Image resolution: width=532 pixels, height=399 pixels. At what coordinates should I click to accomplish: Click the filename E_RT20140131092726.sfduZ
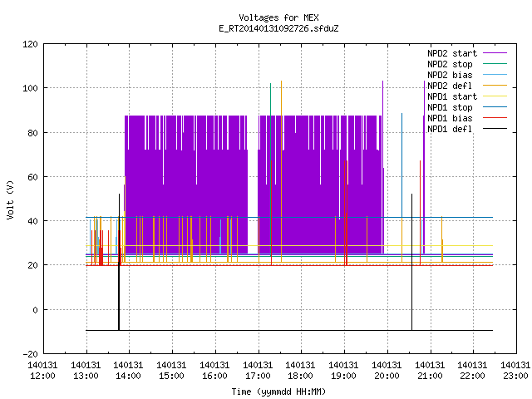(278, 28)
